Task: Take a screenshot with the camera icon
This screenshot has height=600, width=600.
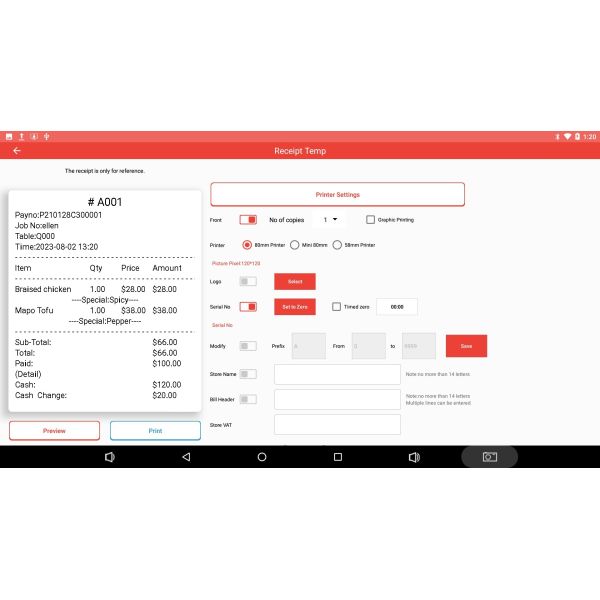Action: tap(489, 457)
